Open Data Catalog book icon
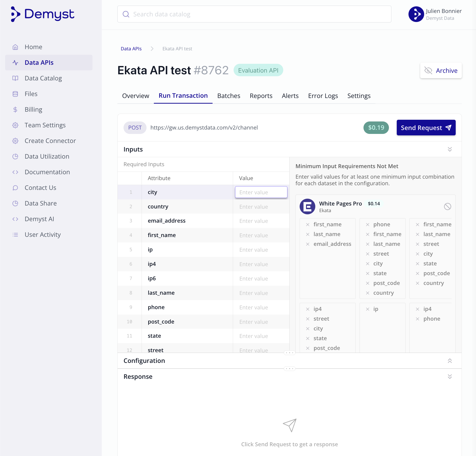 click(x=15, y=78)
